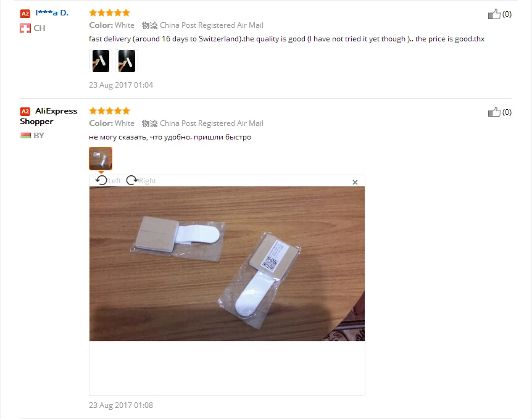The width and height of the screenshot is (532, 419).
Task: Like the AliExpress Shopper review with thumbs-up
Action: tap(494, 112)
